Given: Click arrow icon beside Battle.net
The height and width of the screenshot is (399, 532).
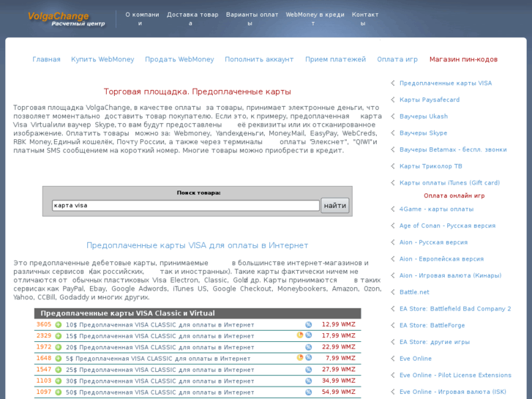Looking at the screenshot, I should [x=393, y=292].
